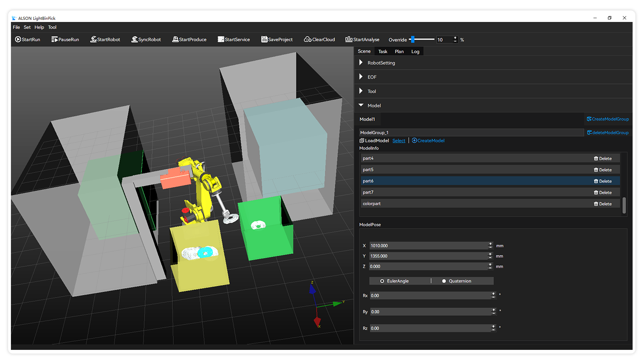Select part5 in the ModelInfo list

(x=455, y=169)
